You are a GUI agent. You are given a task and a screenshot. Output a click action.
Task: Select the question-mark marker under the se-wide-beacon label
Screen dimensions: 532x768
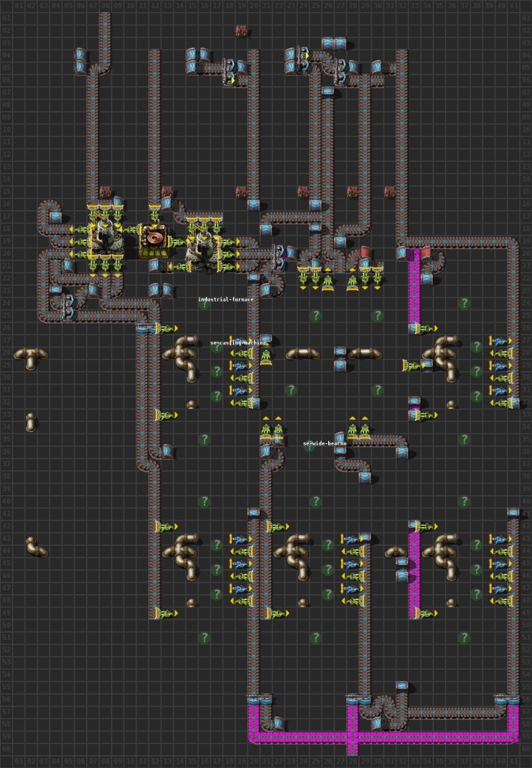click(309, 448)
